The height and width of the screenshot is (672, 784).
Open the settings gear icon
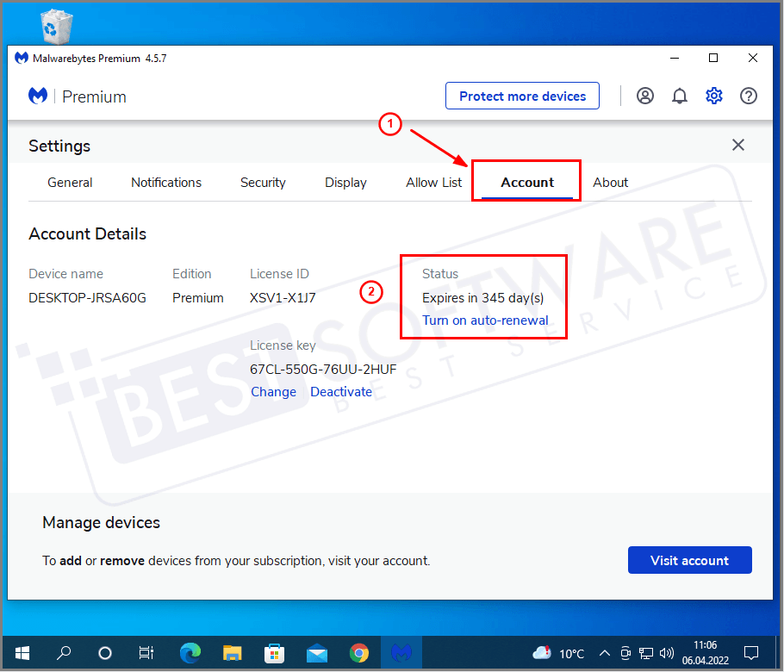coord(713,96)
